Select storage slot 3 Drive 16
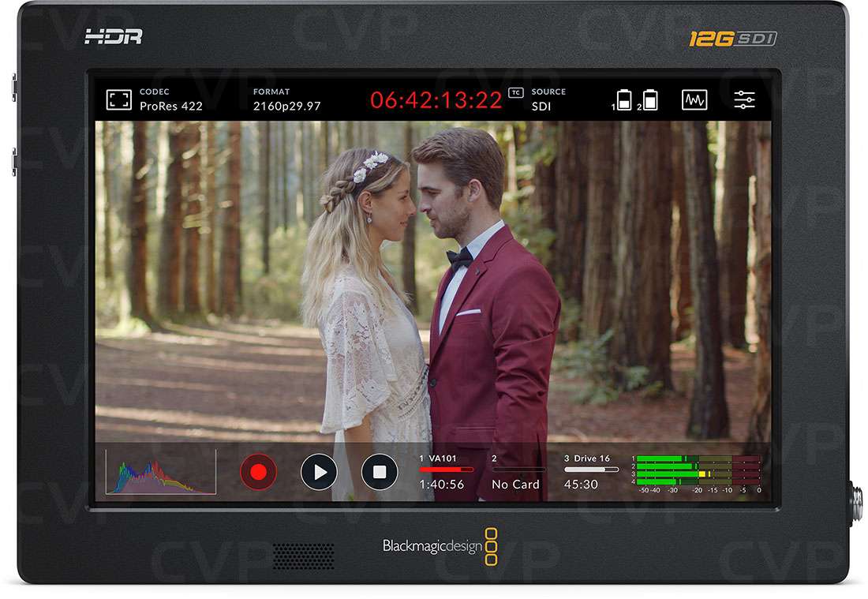The width and height of the screenshot is (868, 599). (591, 472)
